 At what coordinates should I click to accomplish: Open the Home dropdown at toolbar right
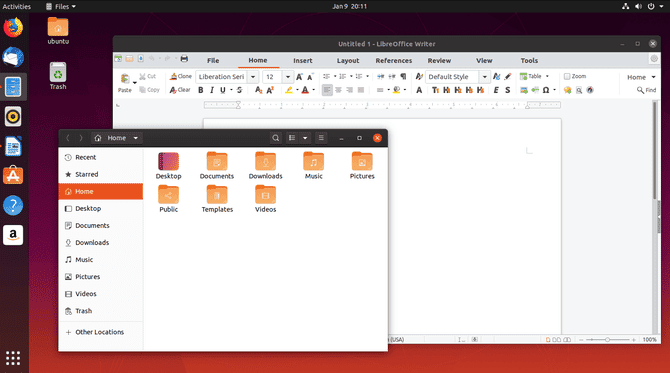coord(641,77)
